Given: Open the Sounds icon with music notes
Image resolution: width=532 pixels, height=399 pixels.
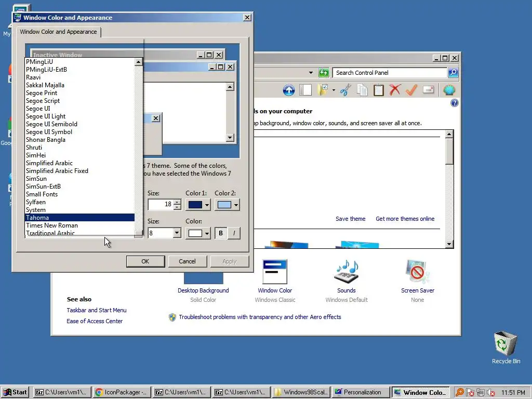Looking at the screenshot, I should coord(347,272).
